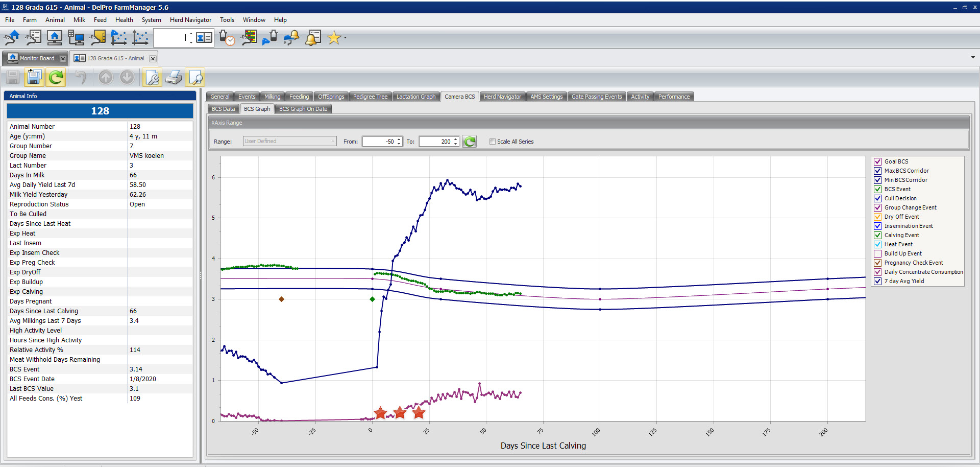Screen dimensions: 980x467
Task: Click the yellow star favorites icon
Action: 334,38
